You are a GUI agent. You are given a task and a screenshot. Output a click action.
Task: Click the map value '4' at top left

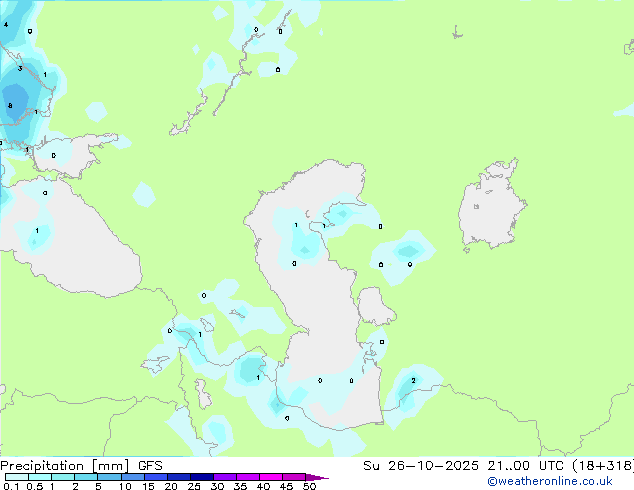(6, 25)
